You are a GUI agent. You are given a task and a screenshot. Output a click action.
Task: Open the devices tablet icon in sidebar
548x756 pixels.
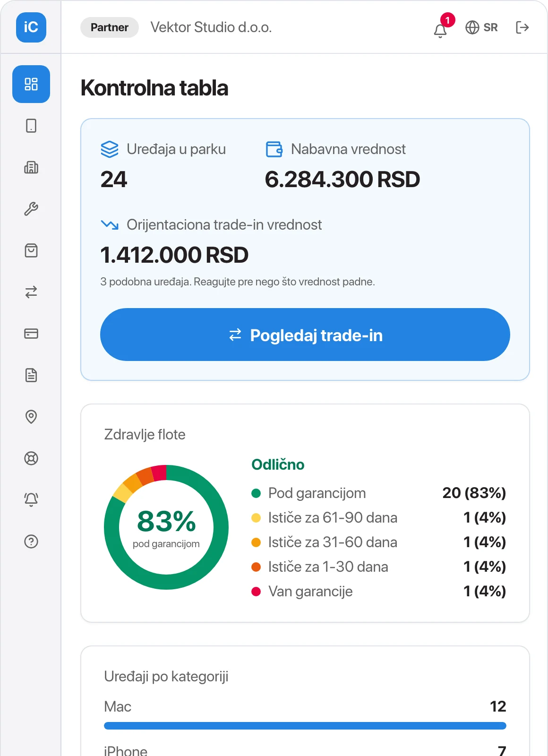[31, 126]
